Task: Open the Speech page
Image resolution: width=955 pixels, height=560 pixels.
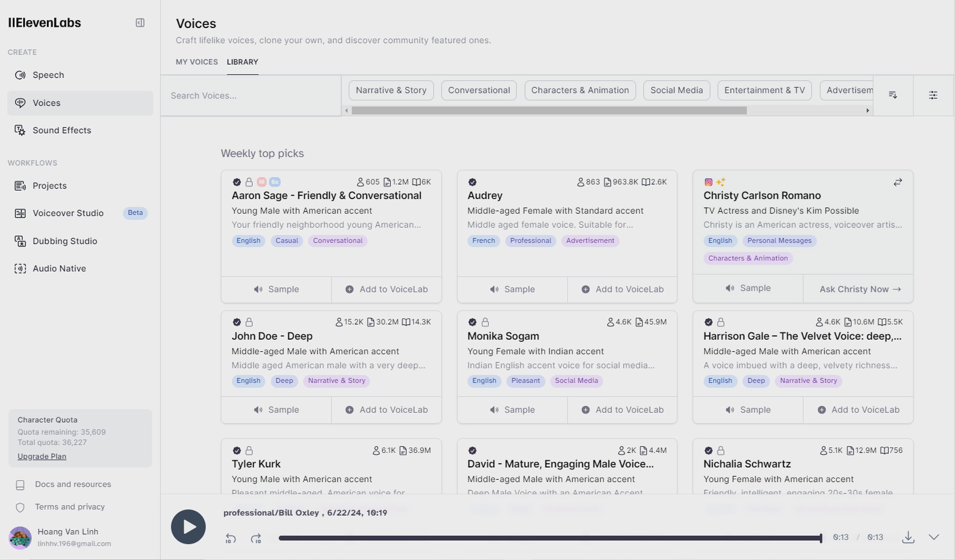Action: [x=80, y=75]
